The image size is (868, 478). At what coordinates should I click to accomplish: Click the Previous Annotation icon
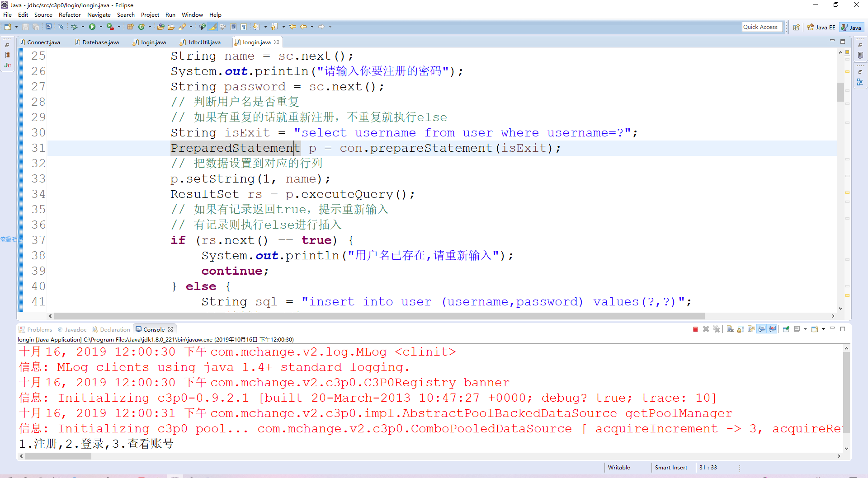click(x=274, y=27)
